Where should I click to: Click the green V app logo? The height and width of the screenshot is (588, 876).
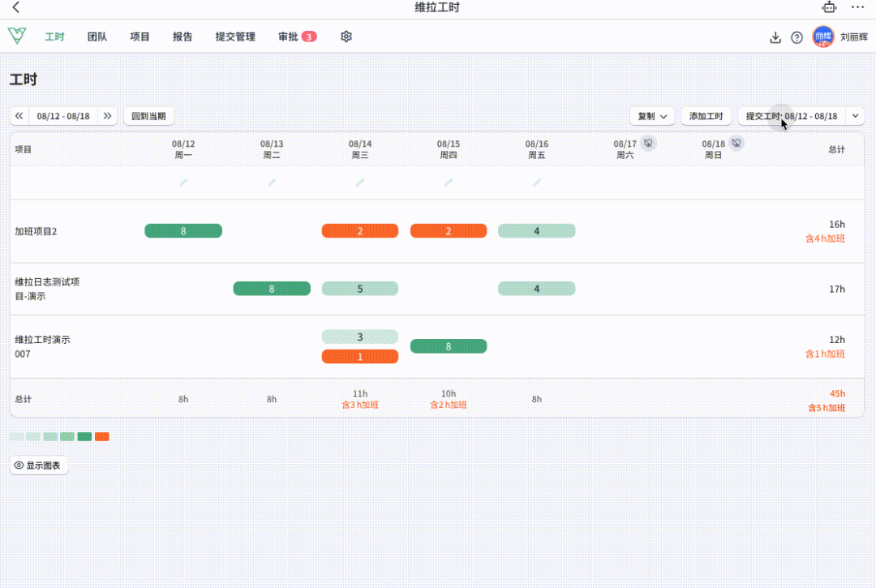coord(17,36)
